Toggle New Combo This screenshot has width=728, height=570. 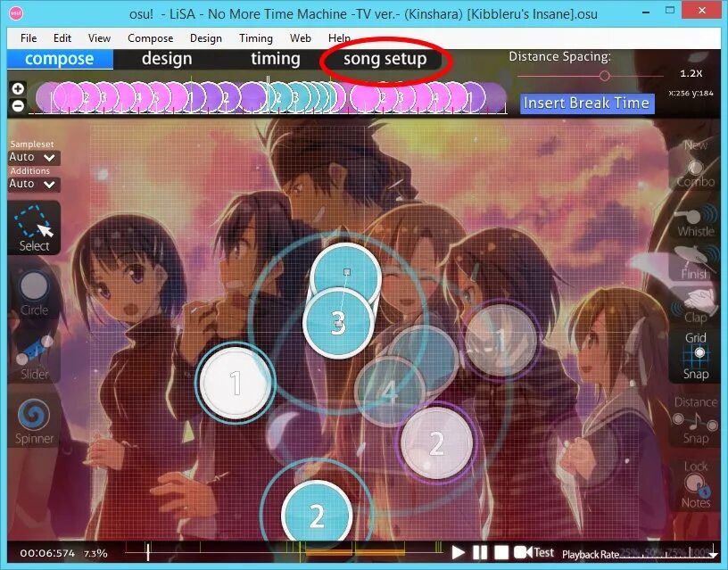[x=695, y=165]
